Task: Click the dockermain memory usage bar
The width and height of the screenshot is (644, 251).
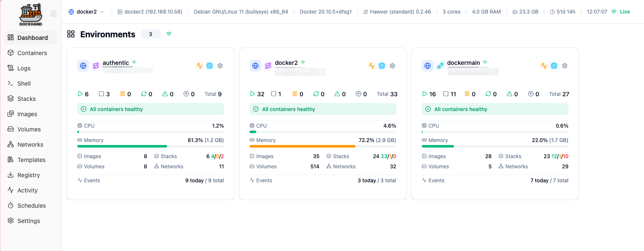Action: (495, 146)
